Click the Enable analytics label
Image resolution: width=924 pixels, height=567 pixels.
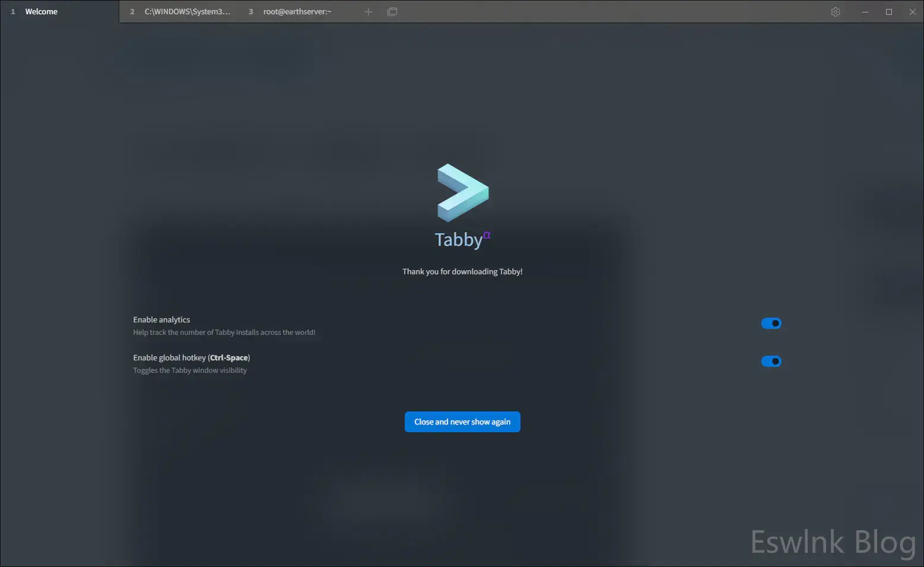[161, 320]
